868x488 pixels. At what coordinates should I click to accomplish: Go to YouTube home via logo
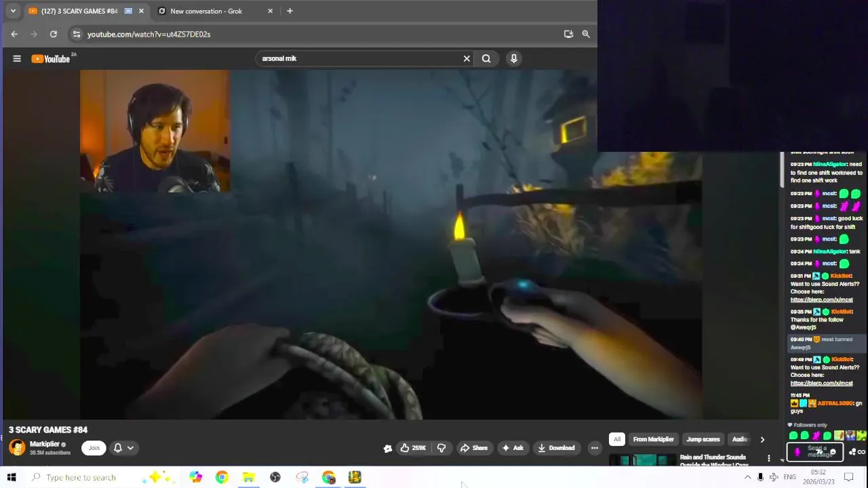pos(52,58)
